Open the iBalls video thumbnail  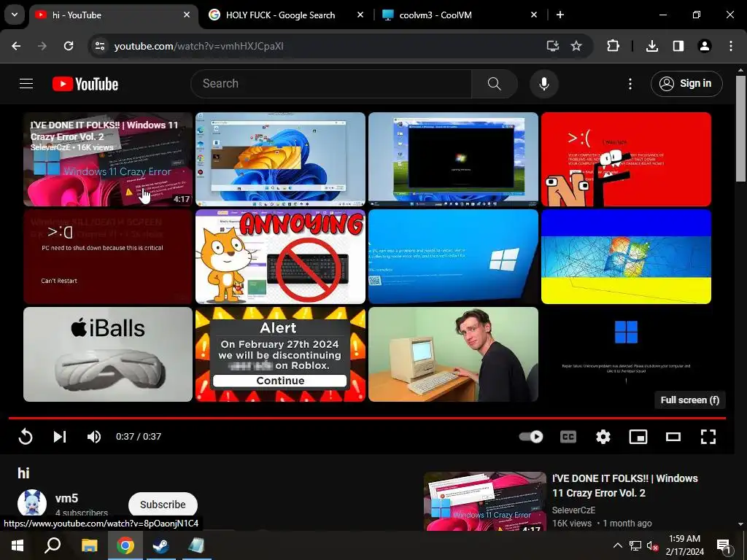coord(108,354)
